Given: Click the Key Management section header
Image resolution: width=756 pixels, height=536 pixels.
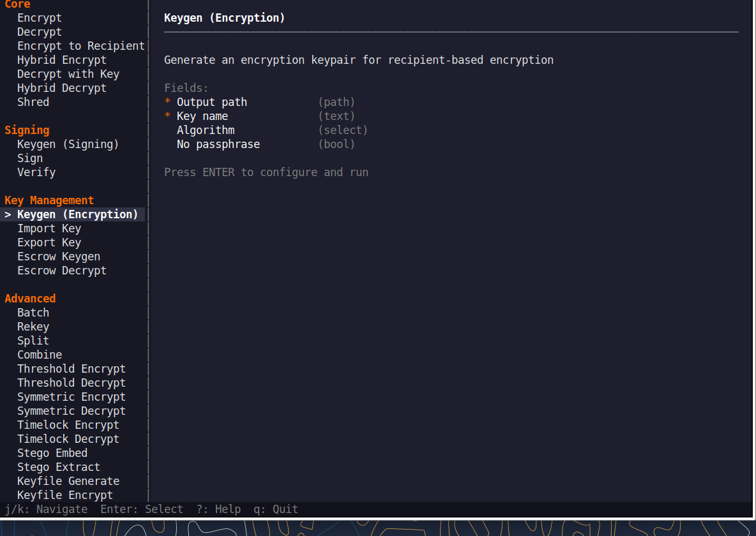Looking at the screenshot, I should tap(49, 200).
